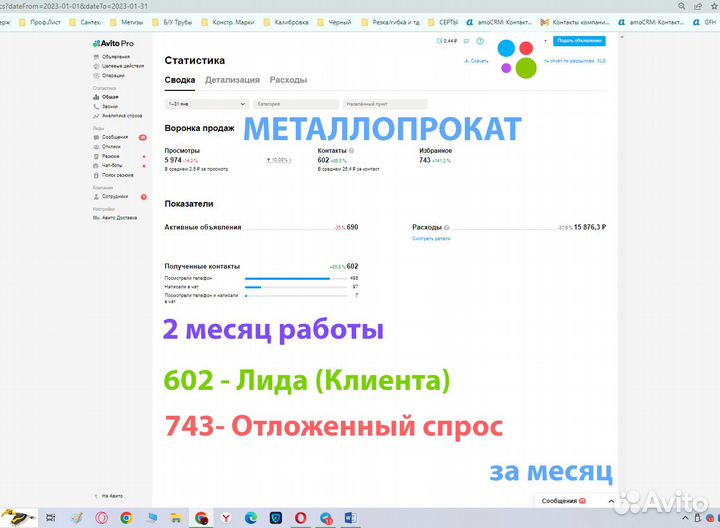Click the browser address bar URL
Screen dimensions: 720x528
tap(74, 6)
